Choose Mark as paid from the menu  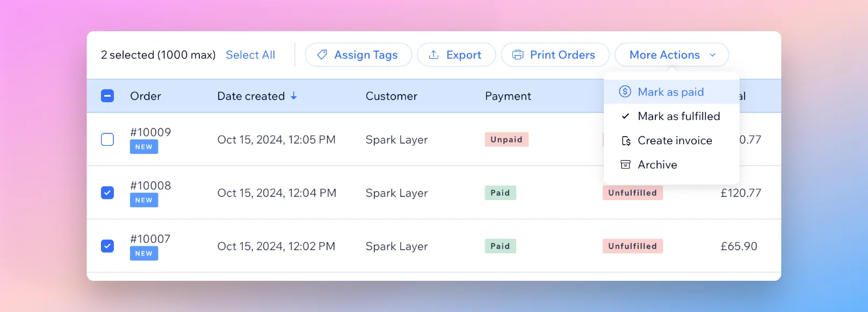[x=671, y=91]
